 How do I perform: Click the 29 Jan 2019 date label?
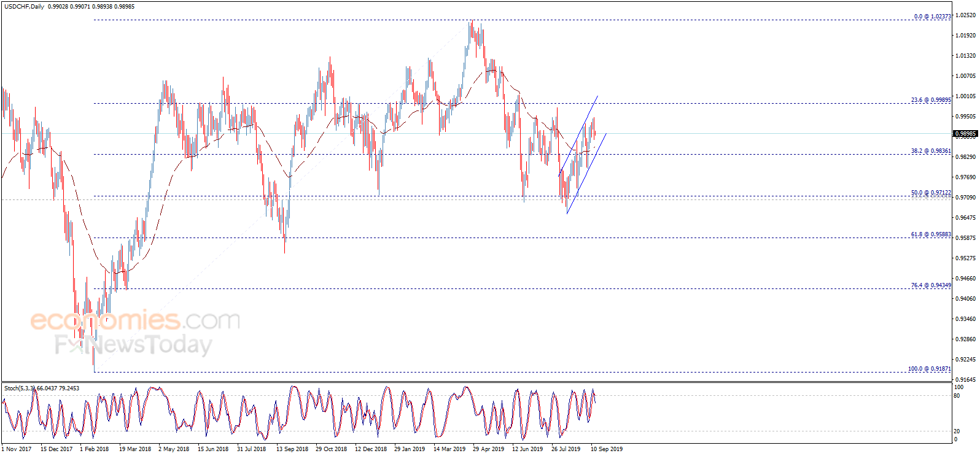coord(410,449)
